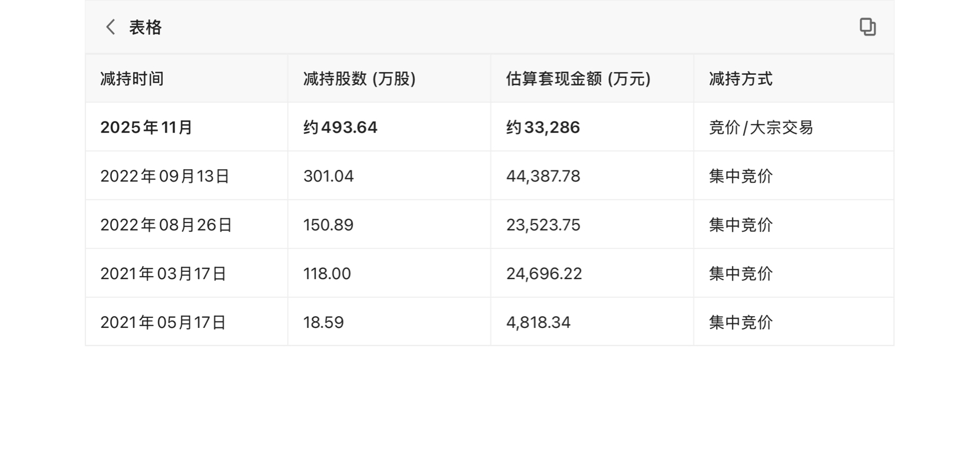980x453 pixels.
Task: Click the 18.59 shares cell
Action: click(324, 323)
